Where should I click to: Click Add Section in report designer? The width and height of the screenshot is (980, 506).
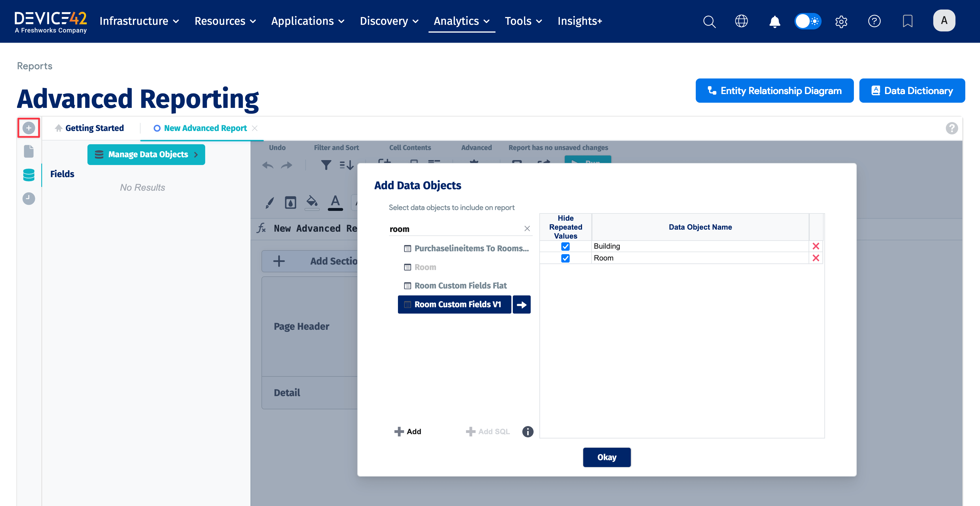309,261
